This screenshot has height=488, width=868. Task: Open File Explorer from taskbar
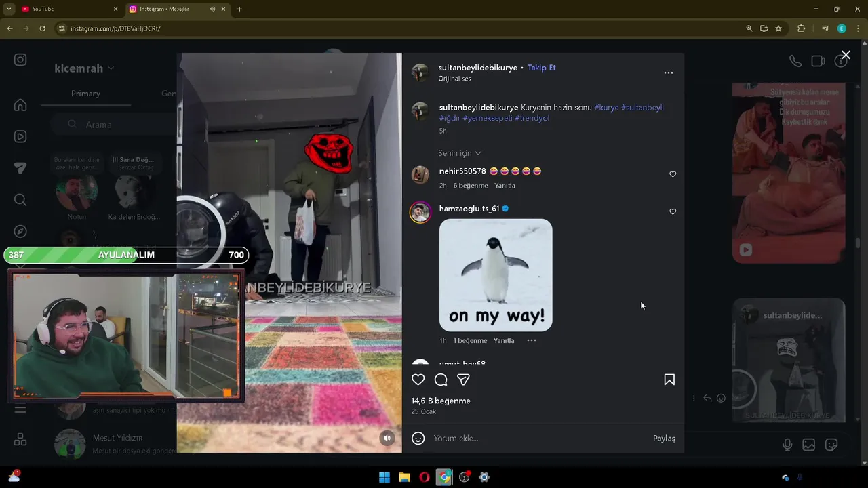point(404,477)
